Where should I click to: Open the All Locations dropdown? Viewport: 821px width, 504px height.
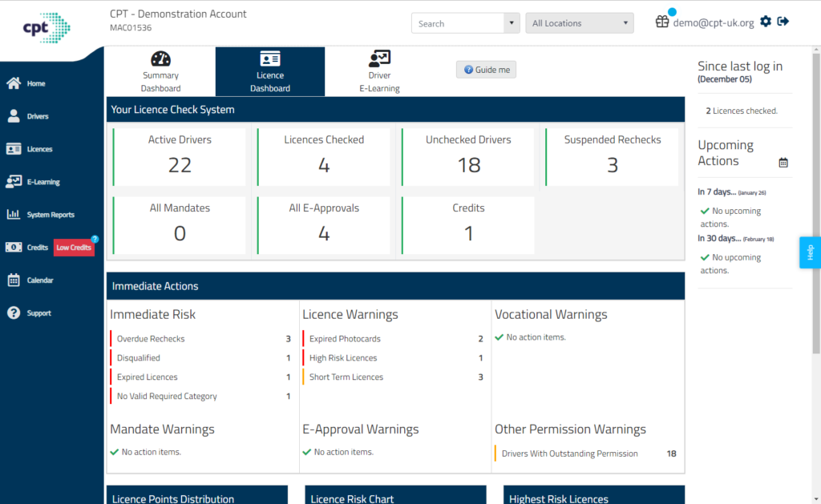579,22
